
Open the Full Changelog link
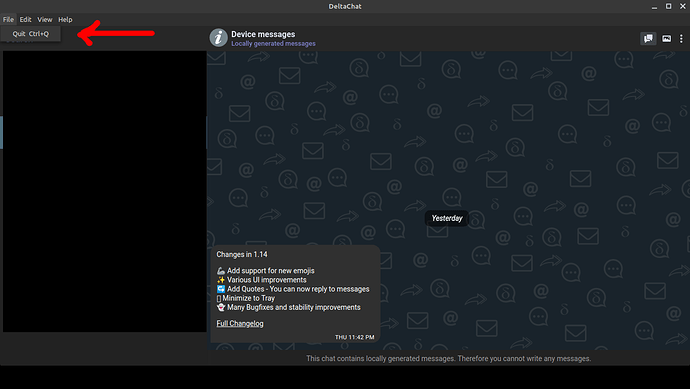click(240, 323)
